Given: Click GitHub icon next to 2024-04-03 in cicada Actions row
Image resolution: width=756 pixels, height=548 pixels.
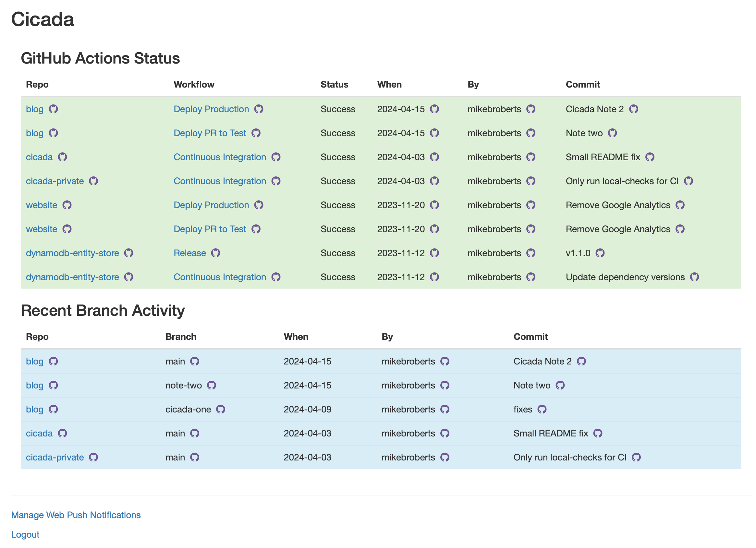Looking at the screenshot, I should tap(434, 157).
